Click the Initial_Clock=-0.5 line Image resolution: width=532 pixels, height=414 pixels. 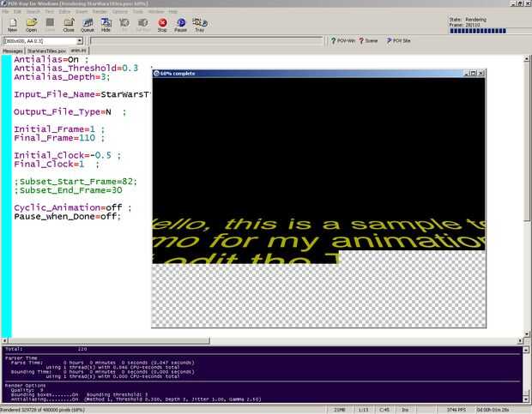[67, 155]
